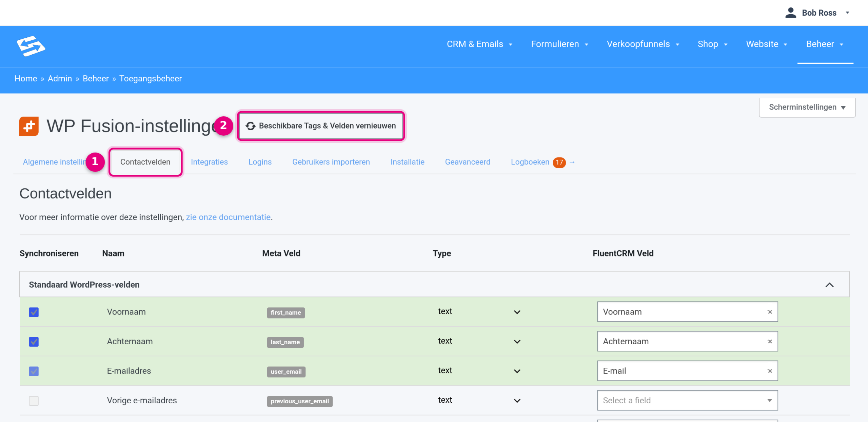This screenshot has height=422, width=868.
Task: Uncheck the Achternaam sync checkbox
Action: tap(34, 342)
